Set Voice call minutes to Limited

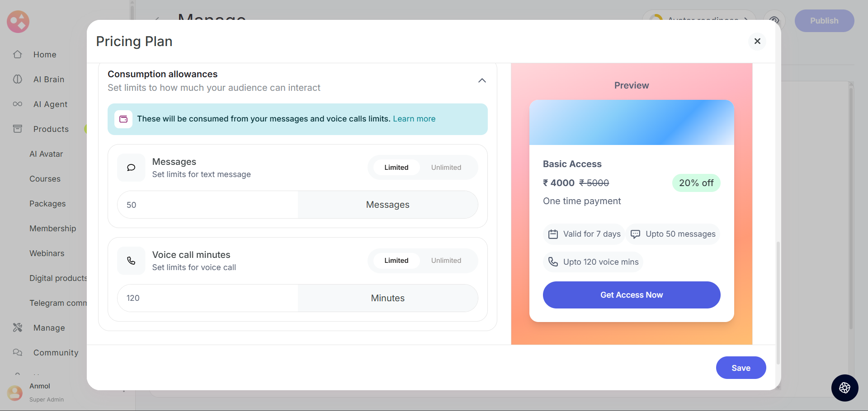click(x=396, y=261)
